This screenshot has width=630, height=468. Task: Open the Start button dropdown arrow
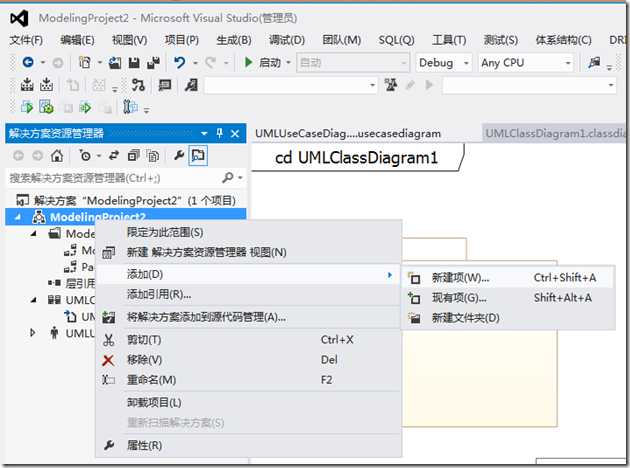click(288, 63)
